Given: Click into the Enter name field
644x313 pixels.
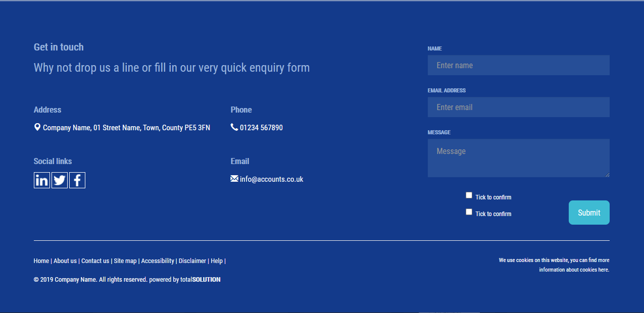Looking at the screenshot, I should point(518,65).
